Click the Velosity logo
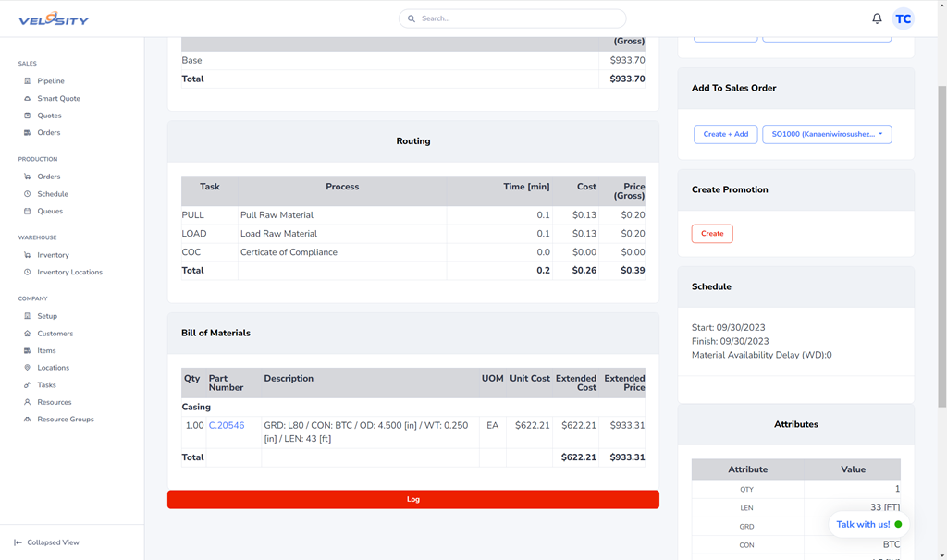Screen dimensions: 947x560 click(x=54, y=18)
